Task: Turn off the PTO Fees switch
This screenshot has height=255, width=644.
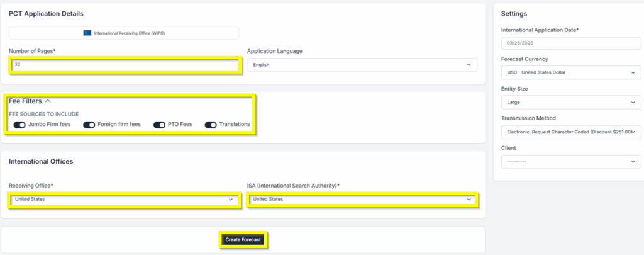Action: [159, 125]
